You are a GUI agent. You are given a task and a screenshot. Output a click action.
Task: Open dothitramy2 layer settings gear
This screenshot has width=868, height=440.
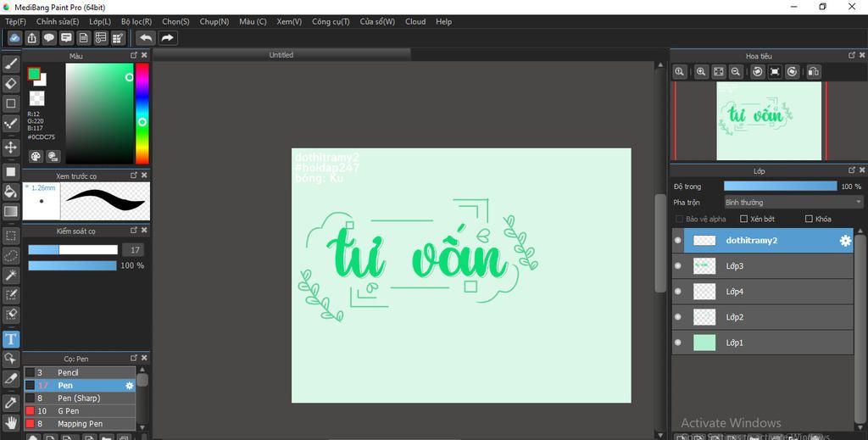[845, 240]
